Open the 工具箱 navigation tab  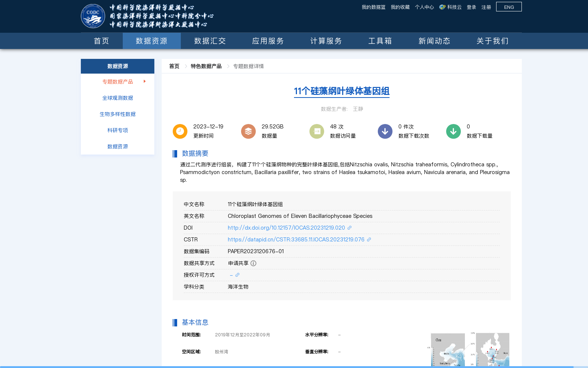(x=380, y=41)
